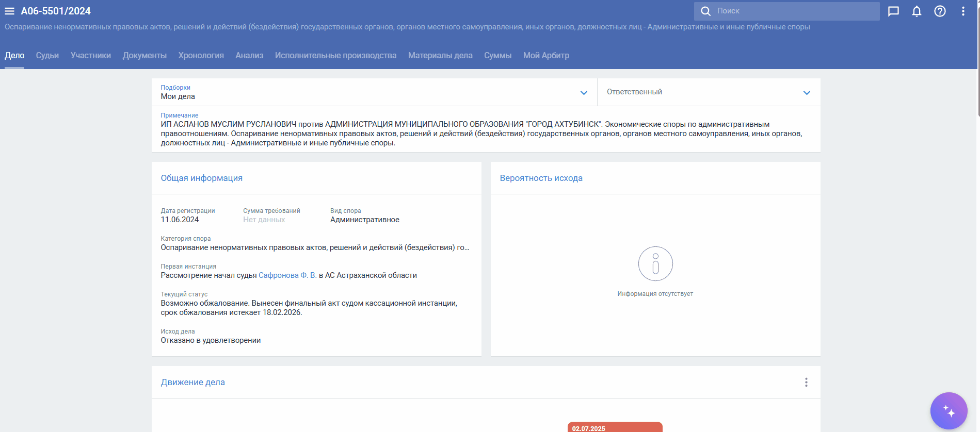
Task: Open the Документы tab
Action: [x=144, y=56]
